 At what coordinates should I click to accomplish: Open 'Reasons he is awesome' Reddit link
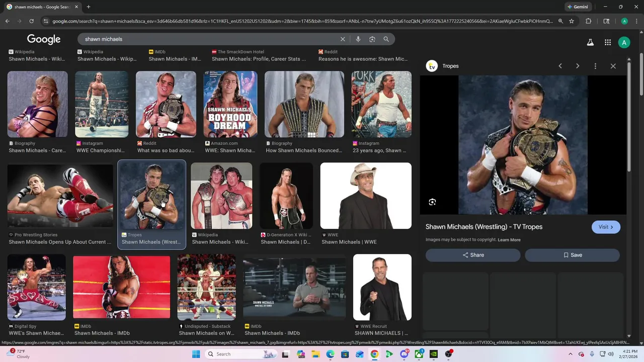pos(363,59)
